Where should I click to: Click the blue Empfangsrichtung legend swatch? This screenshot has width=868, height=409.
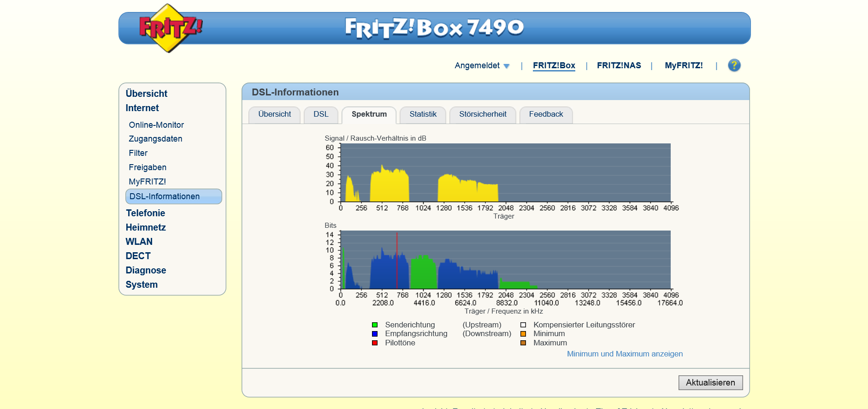click(375, 334)
